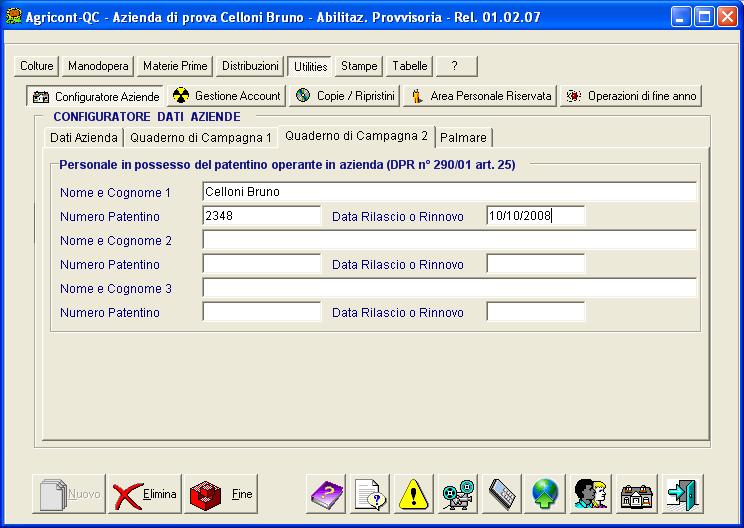This screenshot has width=744, height=528.
Task: Open the document with question mark icon
Action: point(370,493)
